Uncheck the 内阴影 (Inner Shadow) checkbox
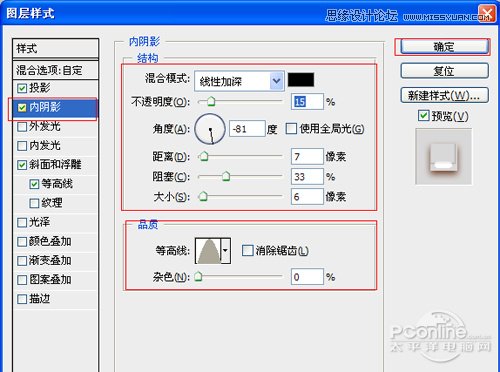 pyautogui.click(x=22, y=107)
